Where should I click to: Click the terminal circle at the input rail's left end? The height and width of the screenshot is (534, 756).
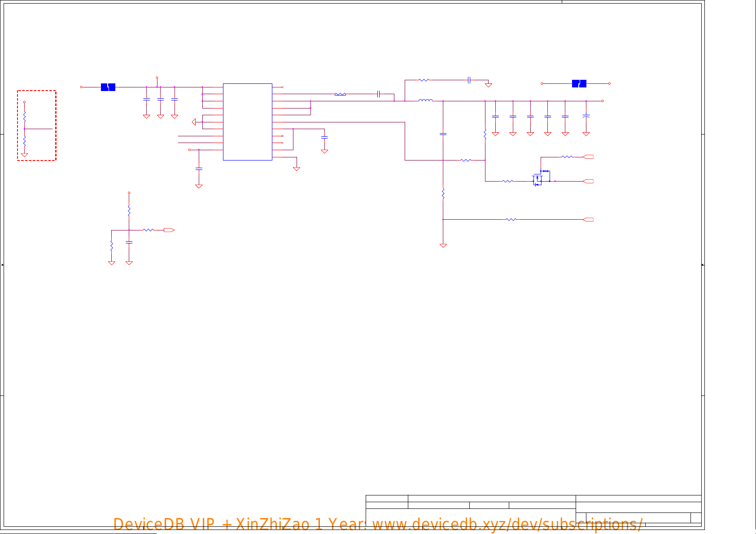(81, 87)
